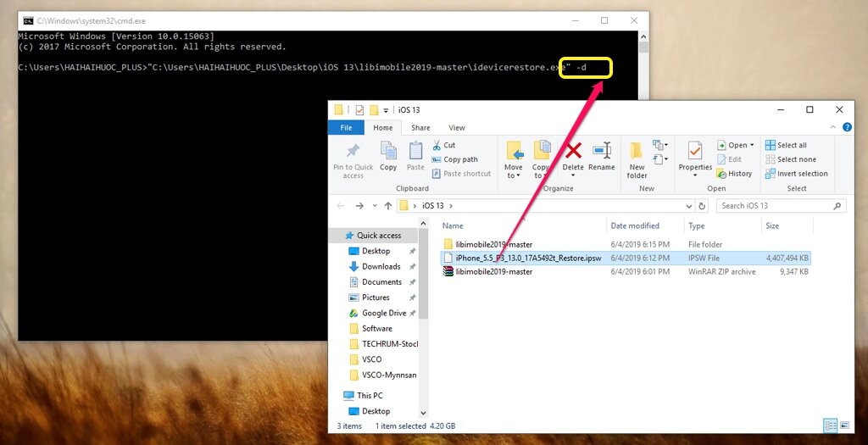Rename the selected file
868x445 pixels.
tap(601, 157)
